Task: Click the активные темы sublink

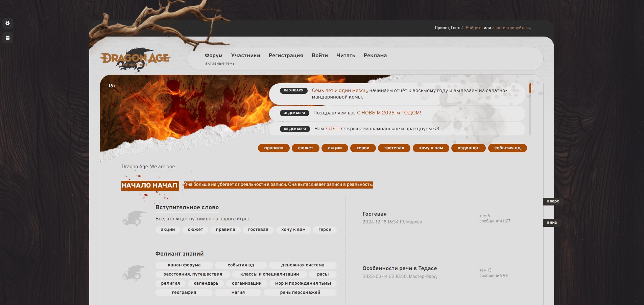Action: pos(220,63)
